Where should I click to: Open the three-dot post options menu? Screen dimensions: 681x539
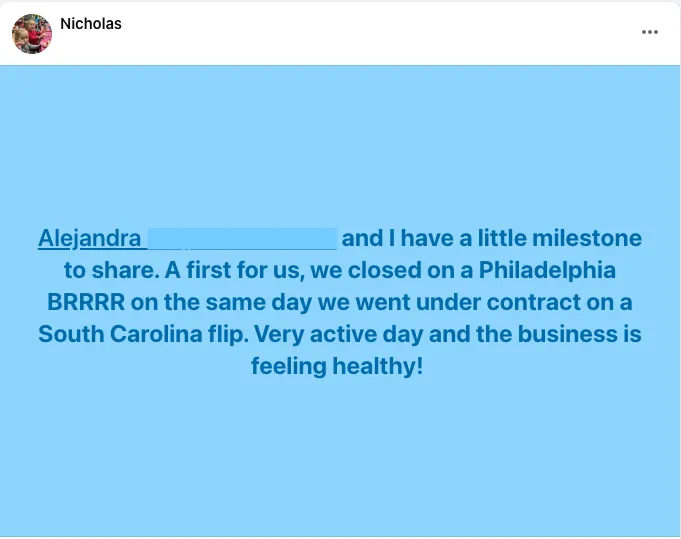click(649, 32)
